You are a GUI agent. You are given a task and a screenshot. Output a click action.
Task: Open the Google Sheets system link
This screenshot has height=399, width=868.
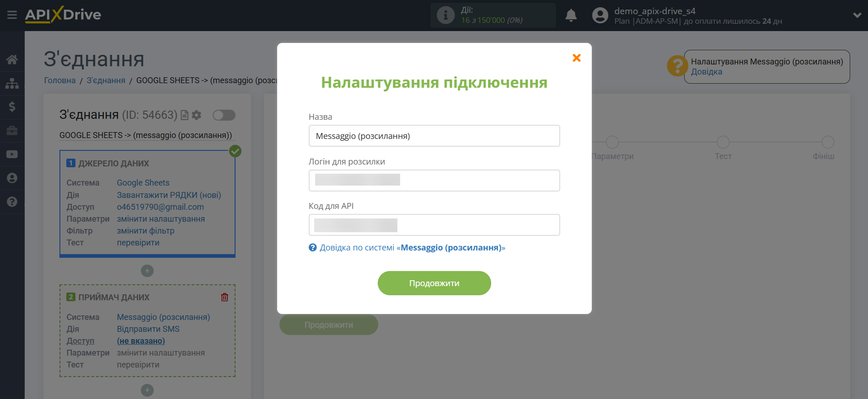tap(143, 183)
